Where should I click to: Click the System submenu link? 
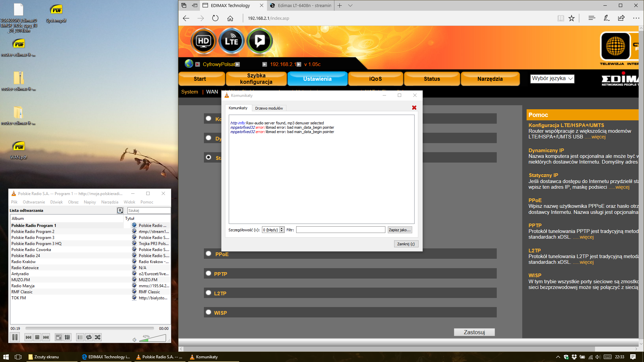(x=190, y=92)
